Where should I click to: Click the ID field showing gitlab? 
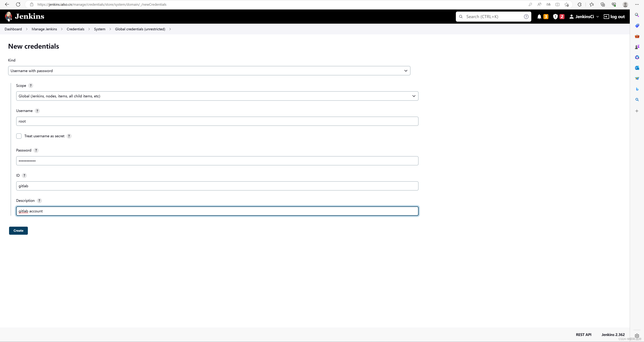pos(217,186)
